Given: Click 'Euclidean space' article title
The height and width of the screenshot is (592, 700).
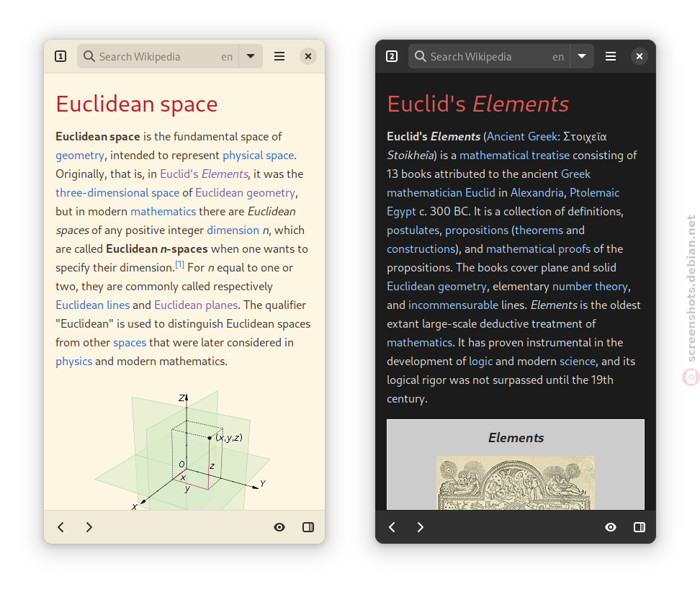Looking at the screenshot, I should pyautogui.click(x=137, y=104).
